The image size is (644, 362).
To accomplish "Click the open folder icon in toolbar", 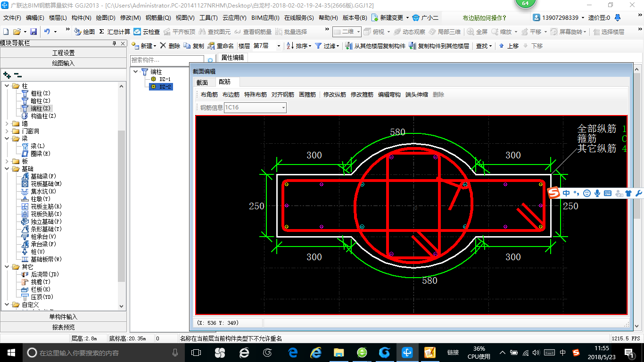I will (17, 32).
